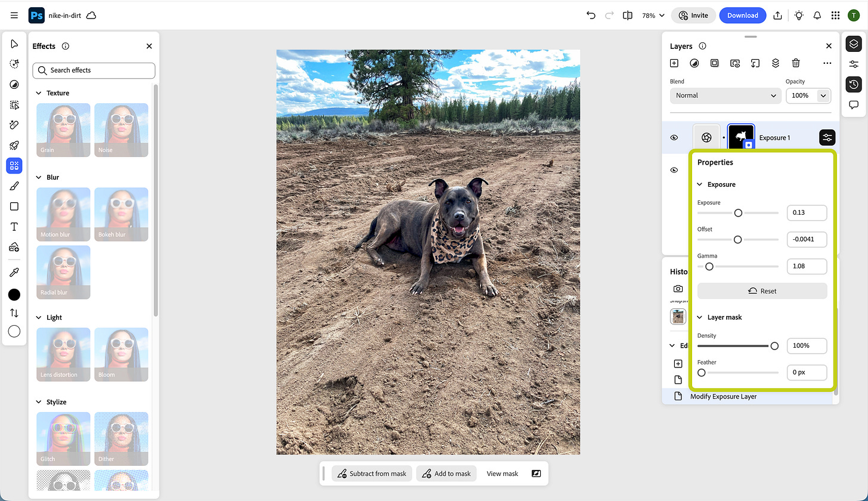Expand the Layer mask section
Image resolution: width=868 pixels, height=501 pixels.
699,317
